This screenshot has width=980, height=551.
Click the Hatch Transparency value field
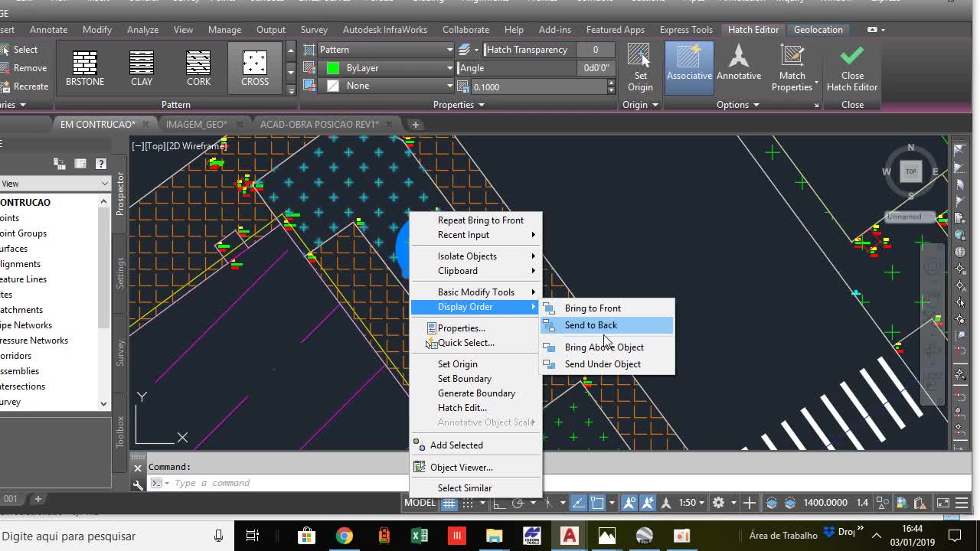(x=594, y=50)
